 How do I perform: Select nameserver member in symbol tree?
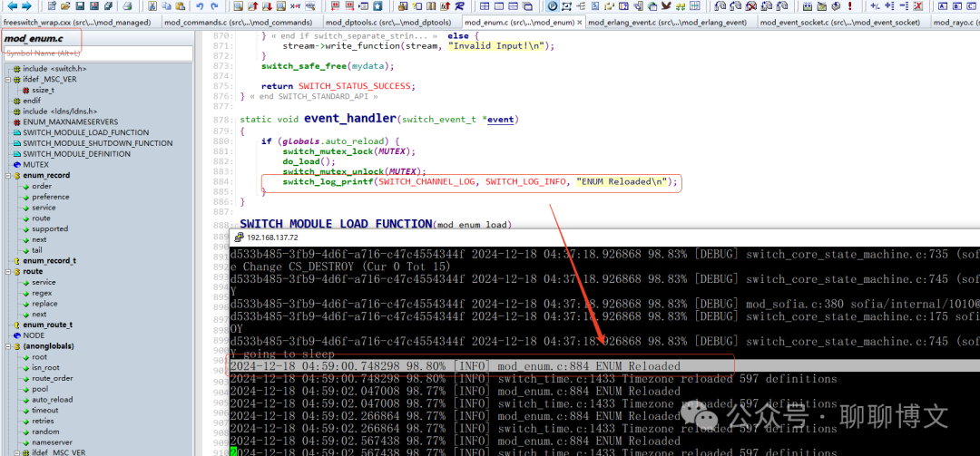click(52, 442)
